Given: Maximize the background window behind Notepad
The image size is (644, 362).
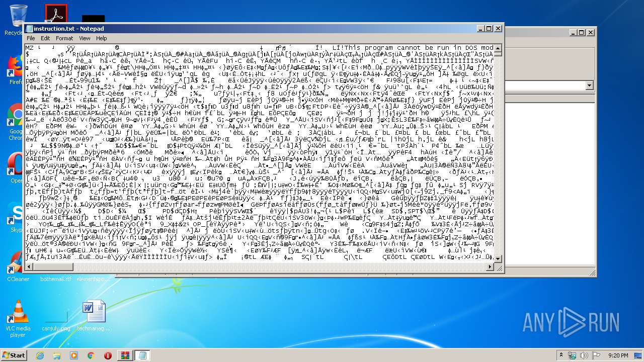Looking at the screenshot, I should click(581, 32).
